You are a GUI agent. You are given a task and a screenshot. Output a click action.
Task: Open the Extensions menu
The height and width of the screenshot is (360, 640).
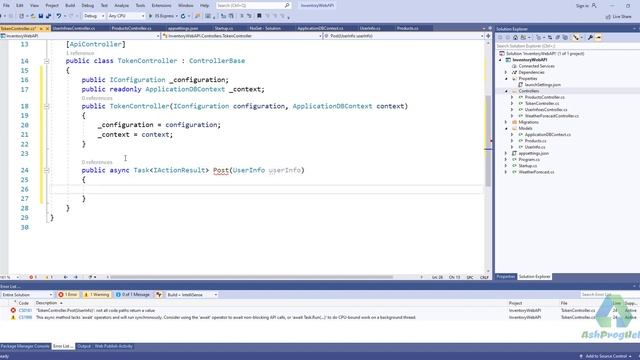161,5
